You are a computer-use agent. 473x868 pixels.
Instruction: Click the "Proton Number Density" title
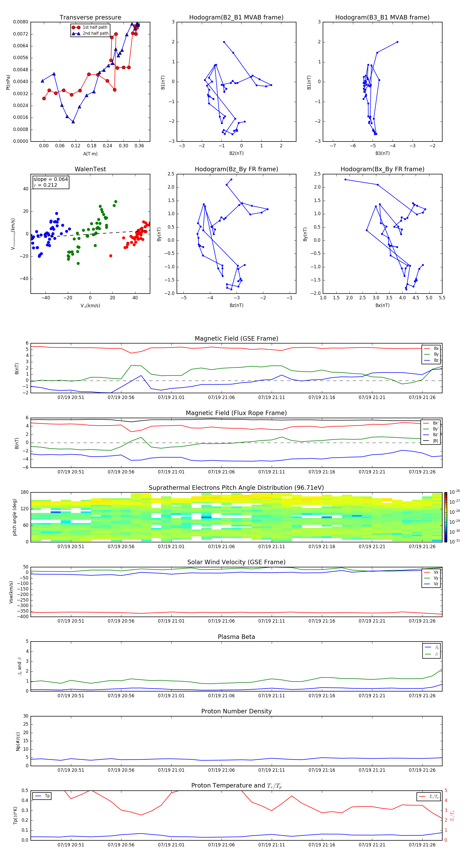pyautogui.click(x=236, y=712)
